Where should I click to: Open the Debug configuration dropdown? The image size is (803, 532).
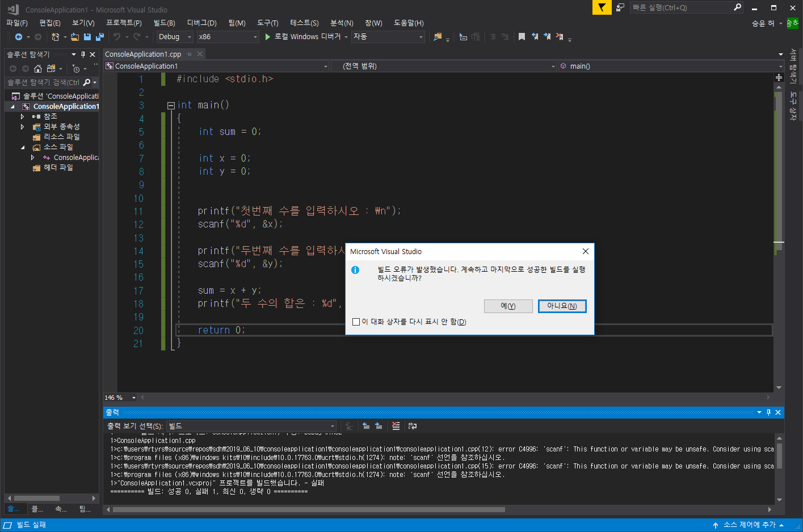[175, 37]
